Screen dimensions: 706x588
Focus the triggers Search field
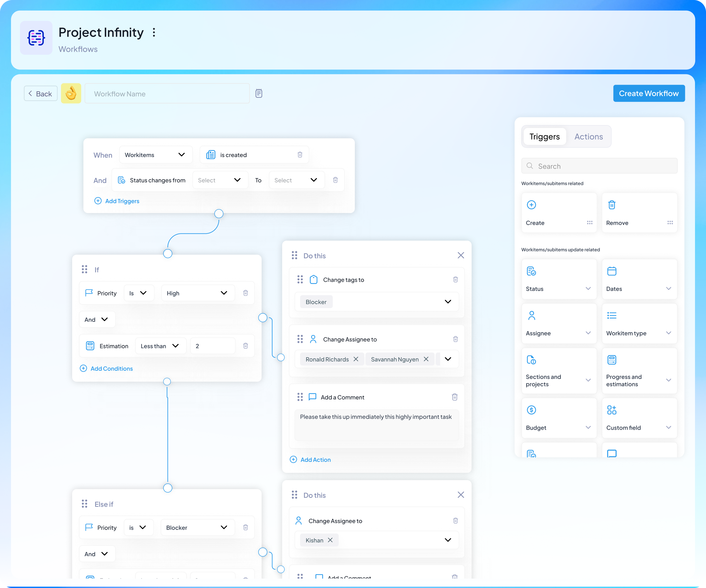[x=599, y=166]
